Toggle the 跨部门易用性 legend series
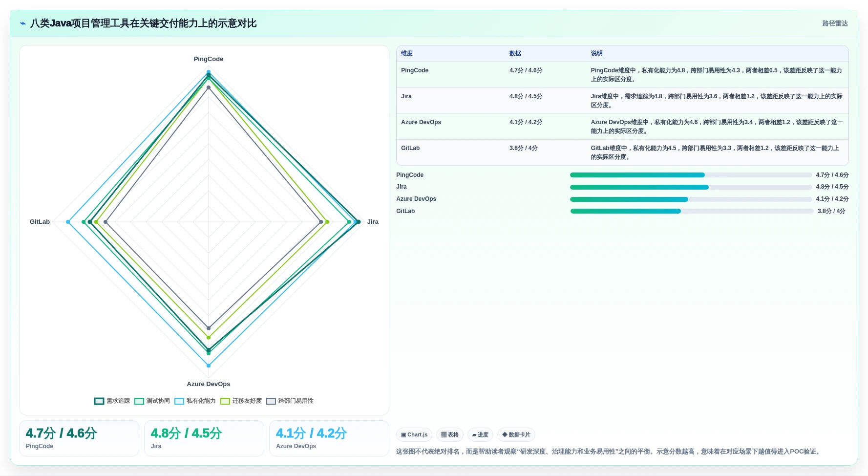 pos(290,401)
